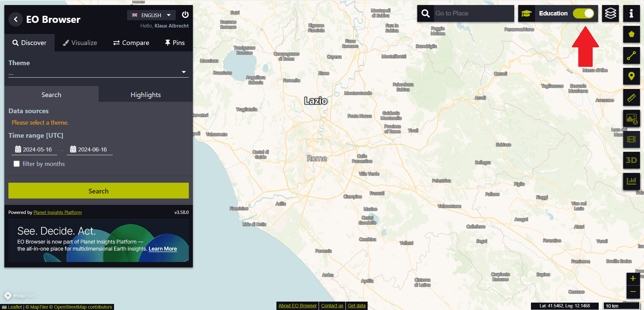Collapse the EO Browser side panel
This screenshot has height=310, width=644.
(15, 19)
